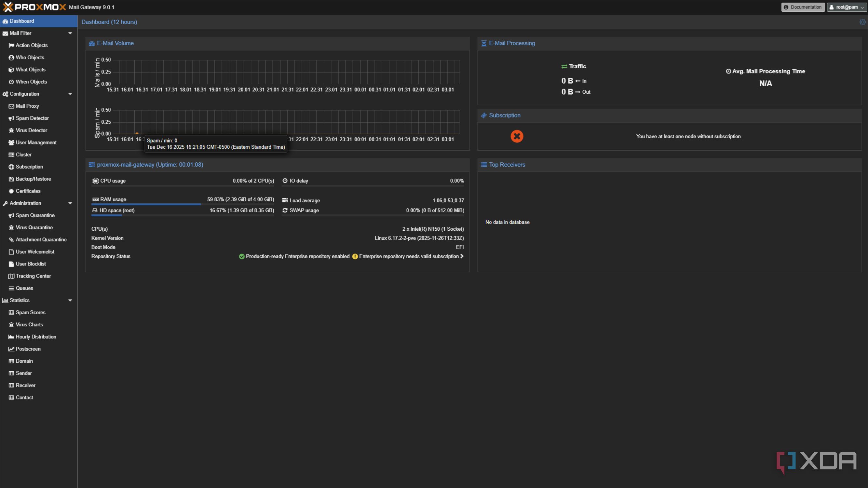Click the Backup/Restore floppy icon
This screenshot has height=488, width=868.
[11, 179]
